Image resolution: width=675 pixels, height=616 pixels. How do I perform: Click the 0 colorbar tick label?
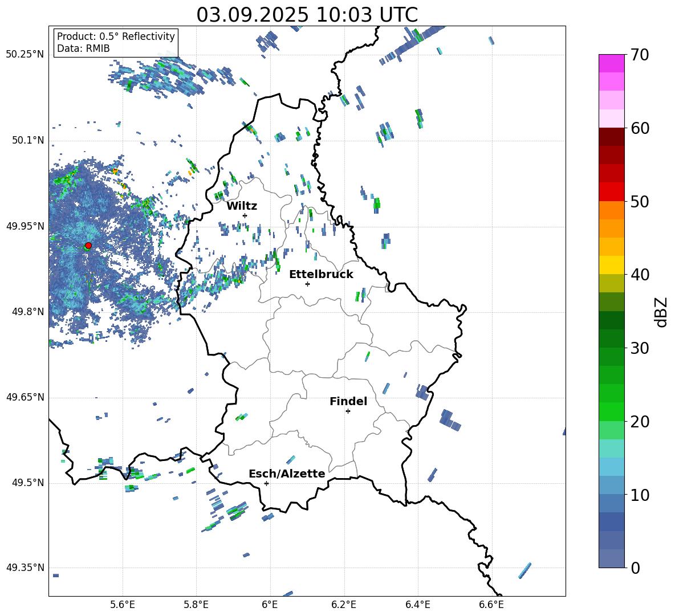click(635, 568)
